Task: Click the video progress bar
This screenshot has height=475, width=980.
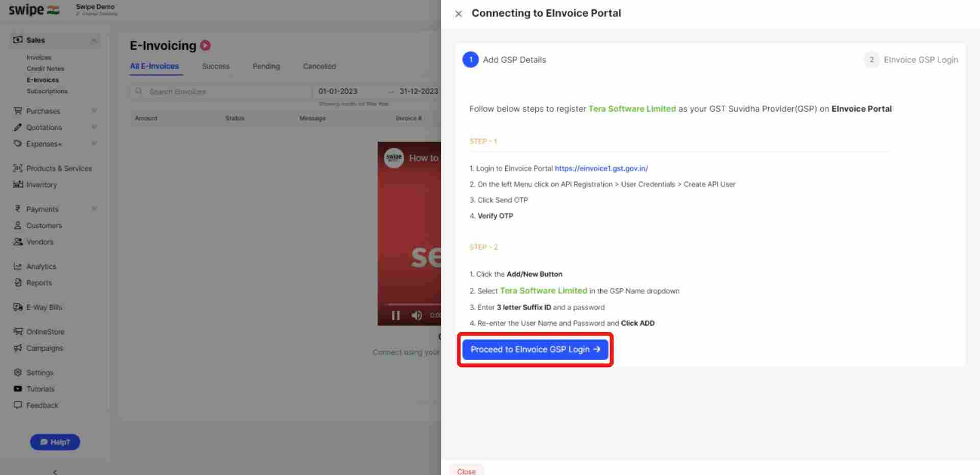Action: click(412, 304)
